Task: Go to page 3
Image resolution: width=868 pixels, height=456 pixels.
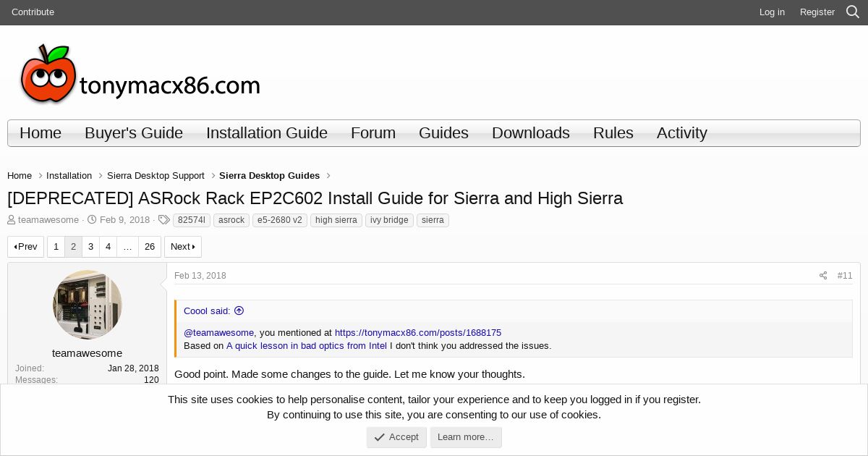Action: pos(90,247)
